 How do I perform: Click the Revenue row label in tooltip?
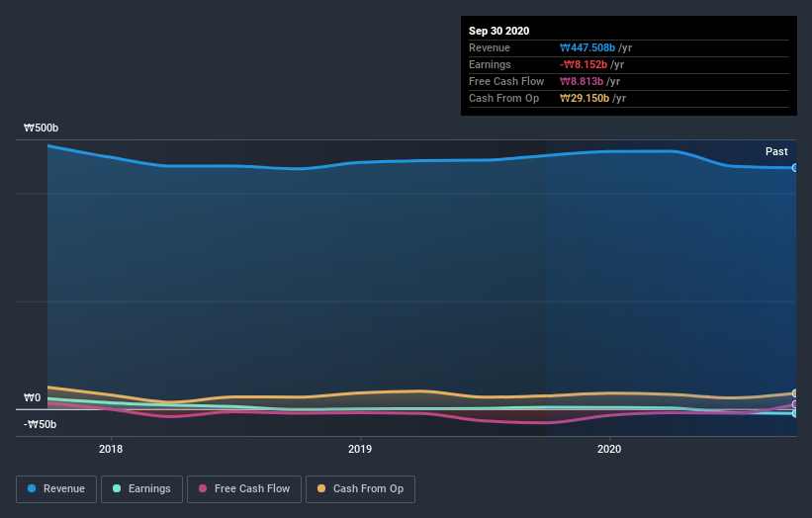click(490, 47)
